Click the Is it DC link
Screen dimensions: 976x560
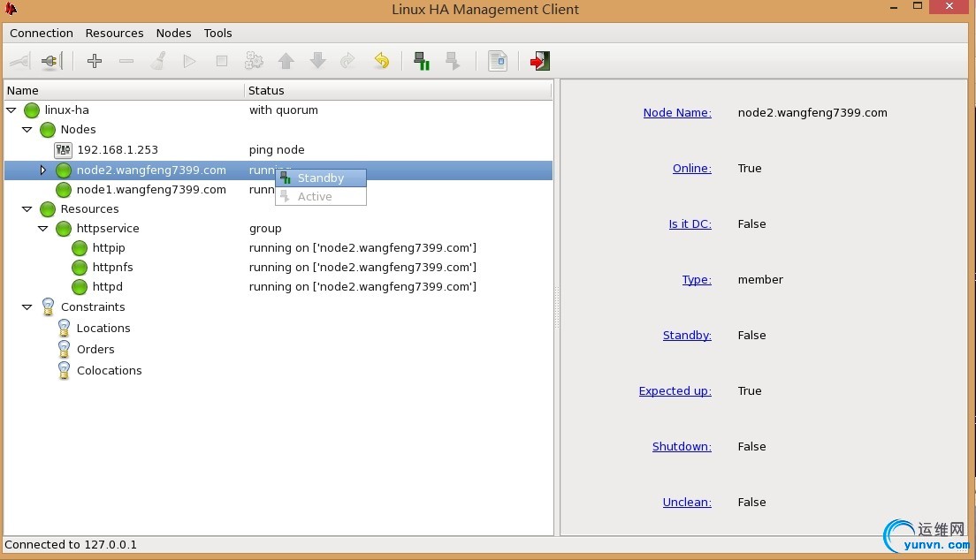tap(690, 224)
